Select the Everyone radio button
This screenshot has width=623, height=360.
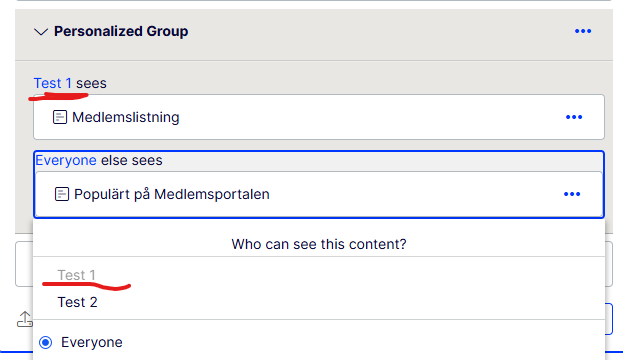pyautogui.click(x=46, y=342)
